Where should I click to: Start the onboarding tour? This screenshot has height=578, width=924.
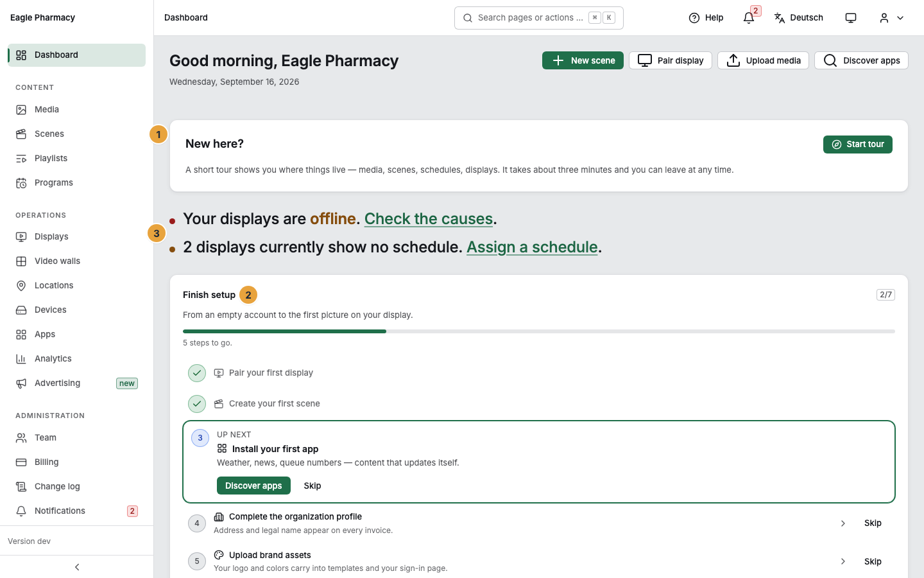(x=858, y=144)
